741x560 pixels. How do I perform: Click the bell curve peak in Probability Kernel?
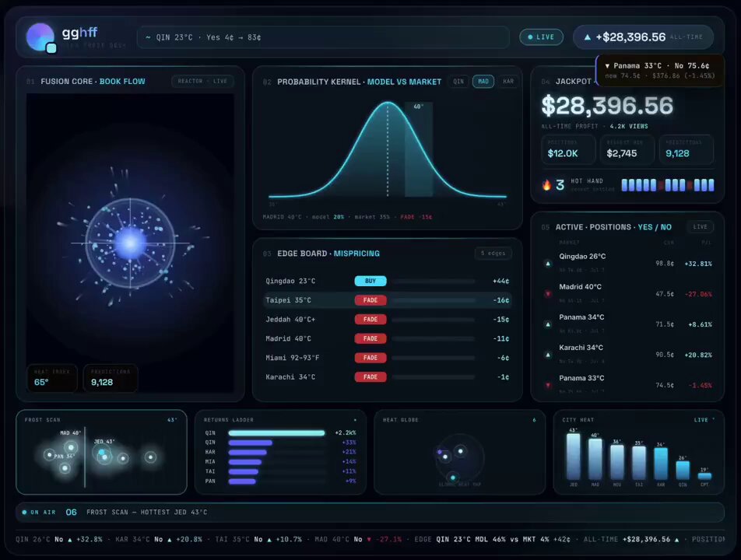(x=388, y=103)
